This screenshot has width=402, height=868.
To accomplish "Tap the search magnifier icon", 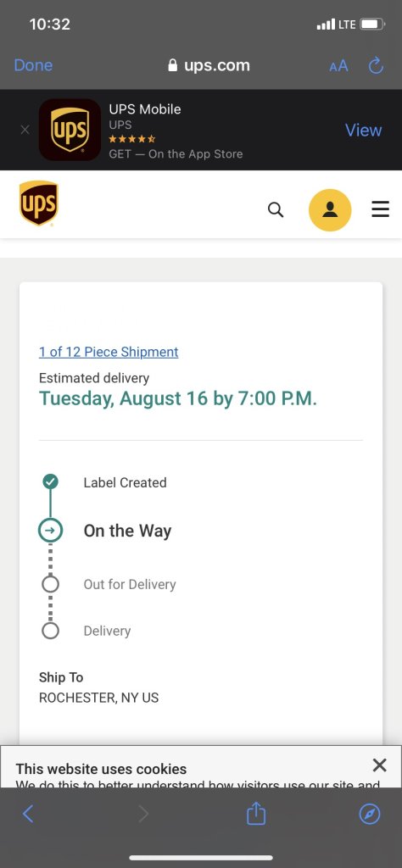I will [275, 210].
